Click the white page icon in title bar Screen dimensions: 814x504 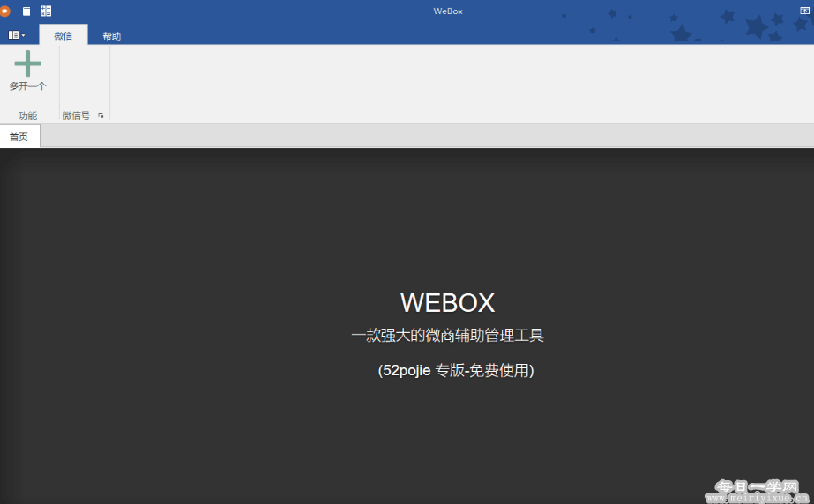click(26, 11)
